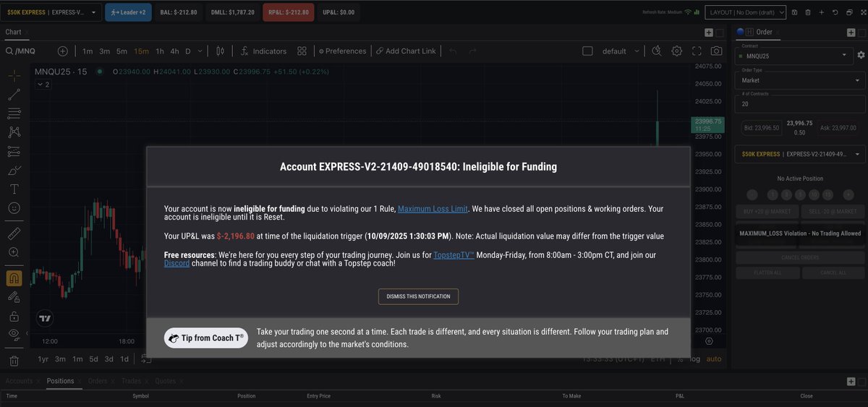Open the order panel account dropdown
868x407 pixels.
(799, 154)
